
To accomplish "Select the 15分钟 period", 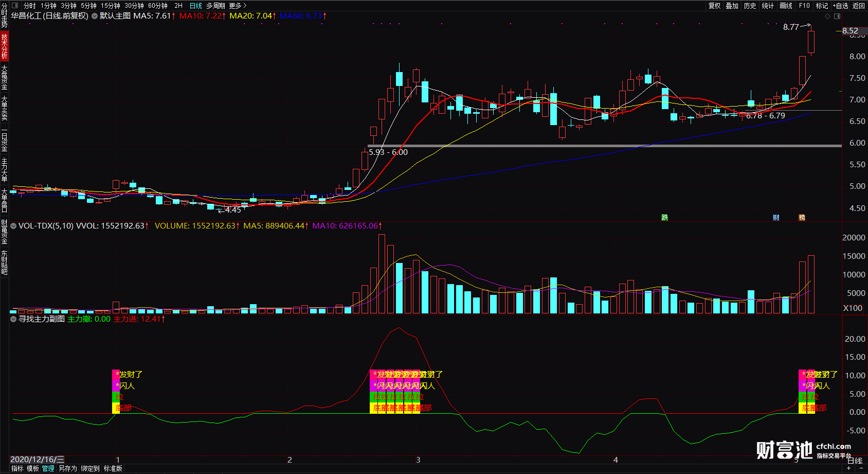I will click(x=111, y=6).
